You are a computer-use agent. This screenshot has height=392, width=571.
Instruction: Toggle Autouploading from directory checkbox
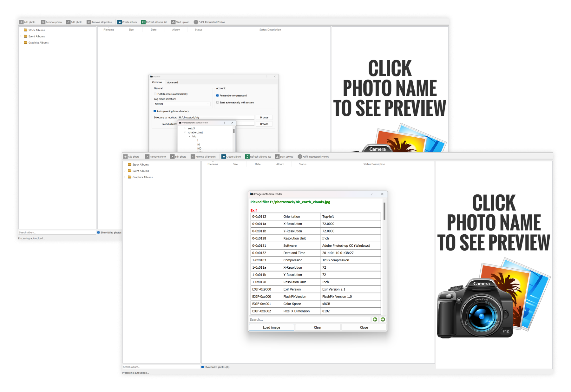[155, 111]
